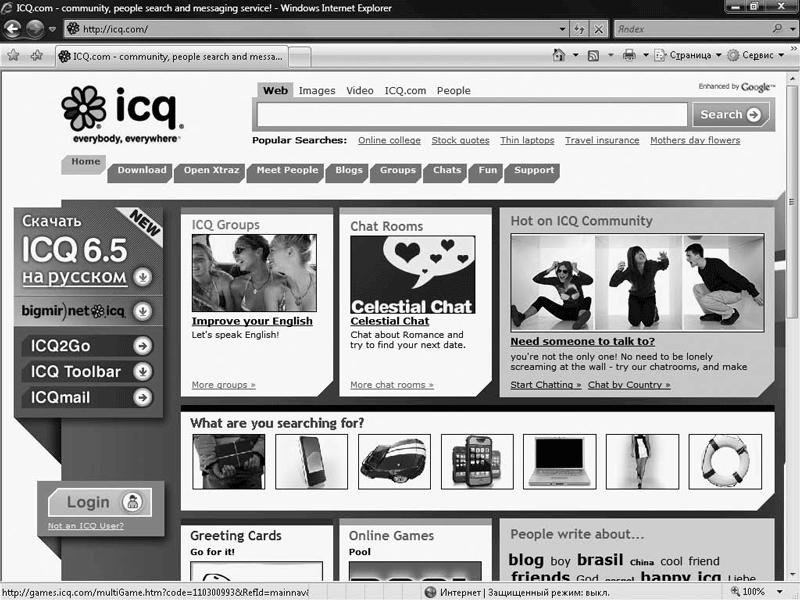Click the magnifier search icon in toolbar
Screen dimensions: 800x600
click(x=777, y=29)
